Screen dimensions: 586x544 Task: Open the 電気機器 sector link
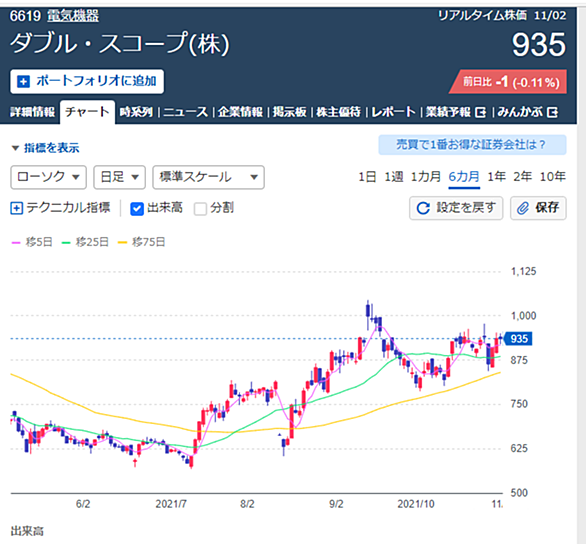point(73,16)
